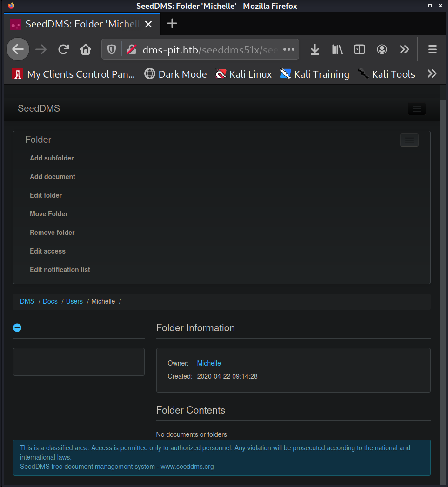Click the No documents or folders message

click(x=191, y=434)
